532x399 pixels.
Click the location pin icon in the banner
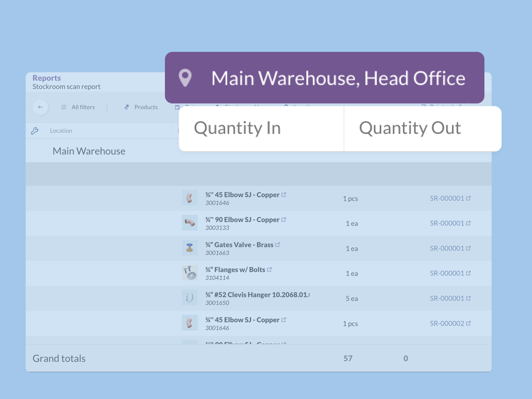coord(185,78)
